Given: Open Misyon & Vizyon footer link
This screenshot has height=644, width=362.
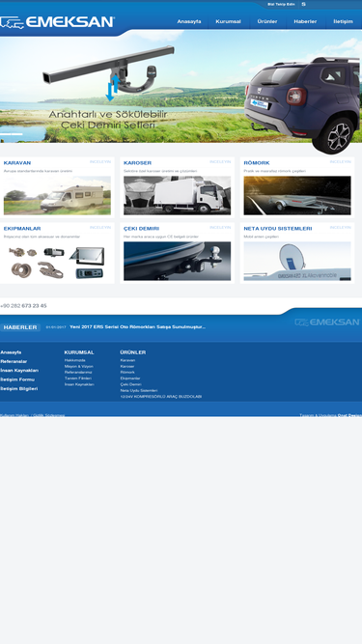Looking at the screenshot, I should (79, 366).
